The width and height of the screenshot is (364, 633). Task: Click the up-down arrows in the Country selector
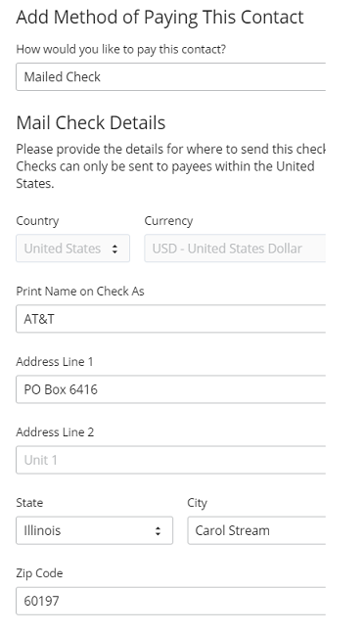(115, 249)
